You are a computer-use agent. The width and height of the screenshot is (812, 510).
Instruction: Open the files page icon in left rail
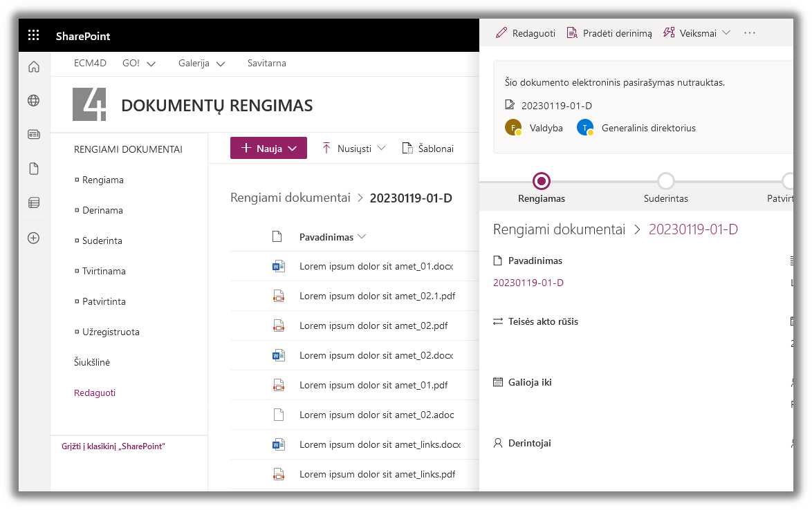point(34,169)
